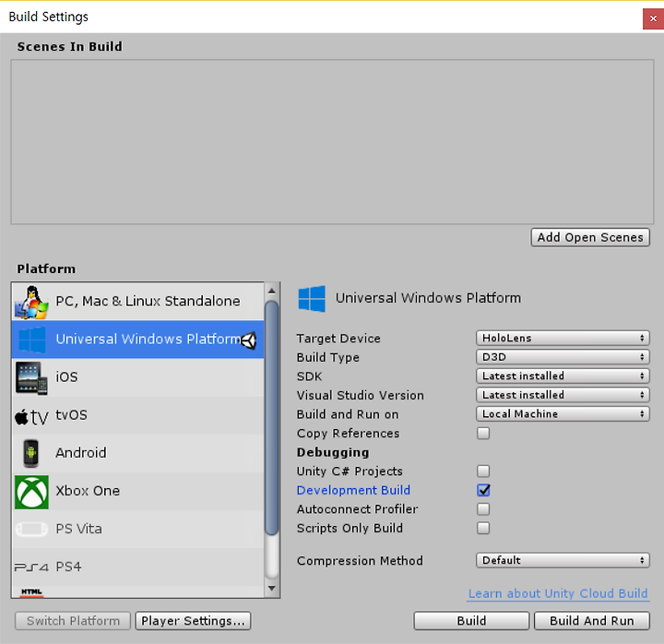This screenshot has height=644, width=664.
Task: Click the Scenes In Build heading
Action: [x=69, y=47]
